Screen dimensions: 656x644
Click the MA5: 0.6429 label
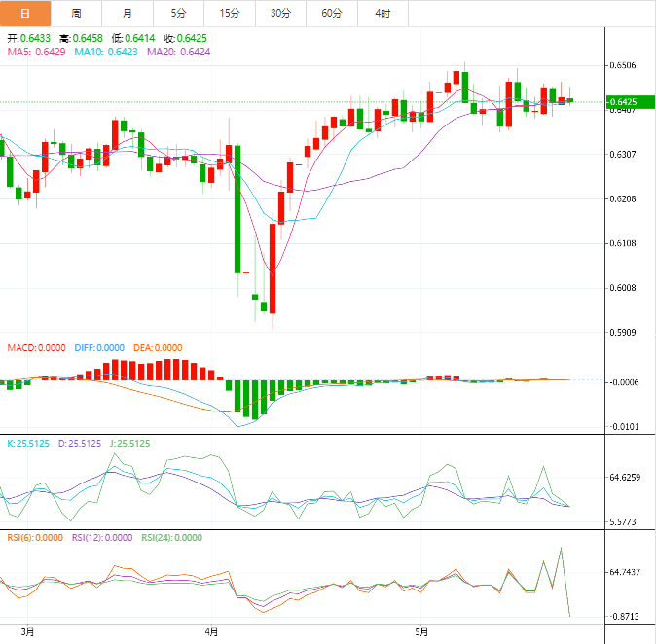pos(36,52)
